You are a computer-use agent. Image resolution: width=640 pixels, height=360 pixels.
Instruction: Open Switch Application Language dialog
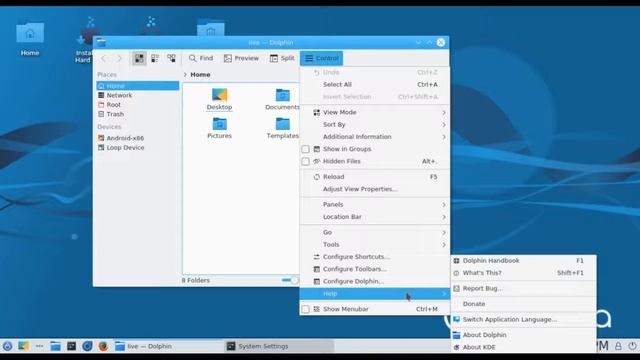tap(523, 319)
